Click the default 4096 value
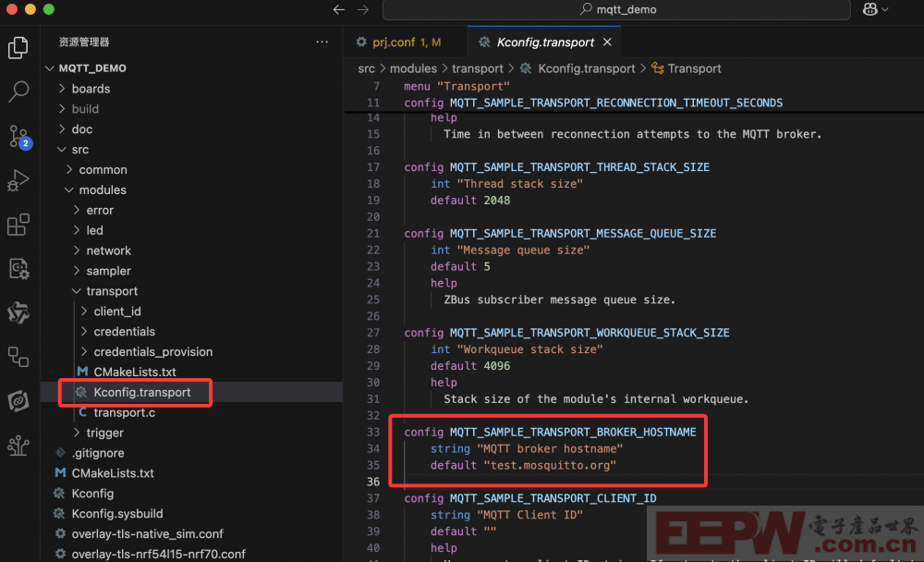The height and width of the screenshot is (562, 924). (497, 366)
